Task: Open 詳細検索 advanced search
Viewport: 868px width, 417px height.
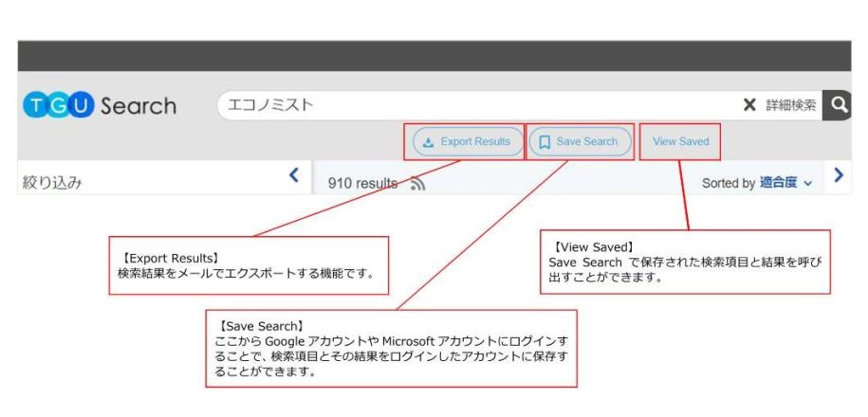Action: (x=790, y=105)
